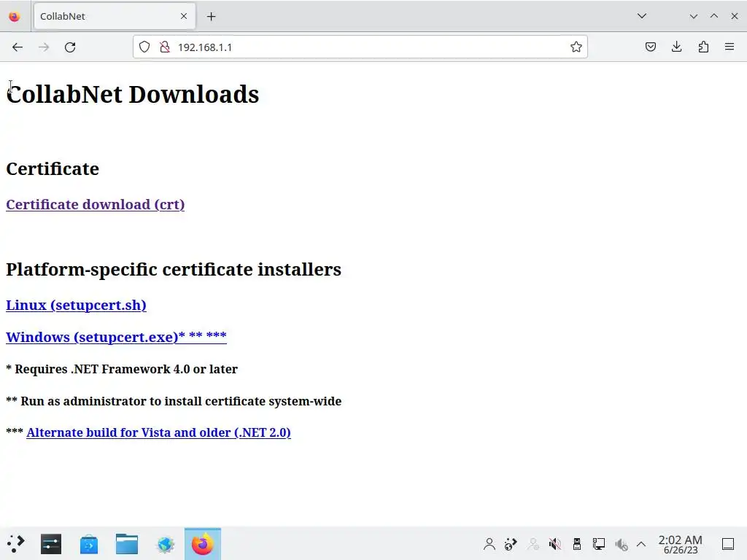This screenshot has height=560, width=747.
Task: Maximize the Firefox window
Action: point(713,16)
